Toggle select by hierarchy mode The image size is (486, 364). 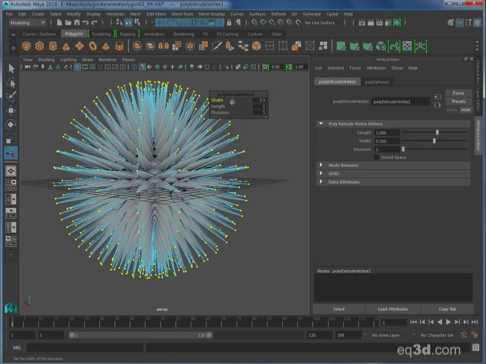coord(119,23)
